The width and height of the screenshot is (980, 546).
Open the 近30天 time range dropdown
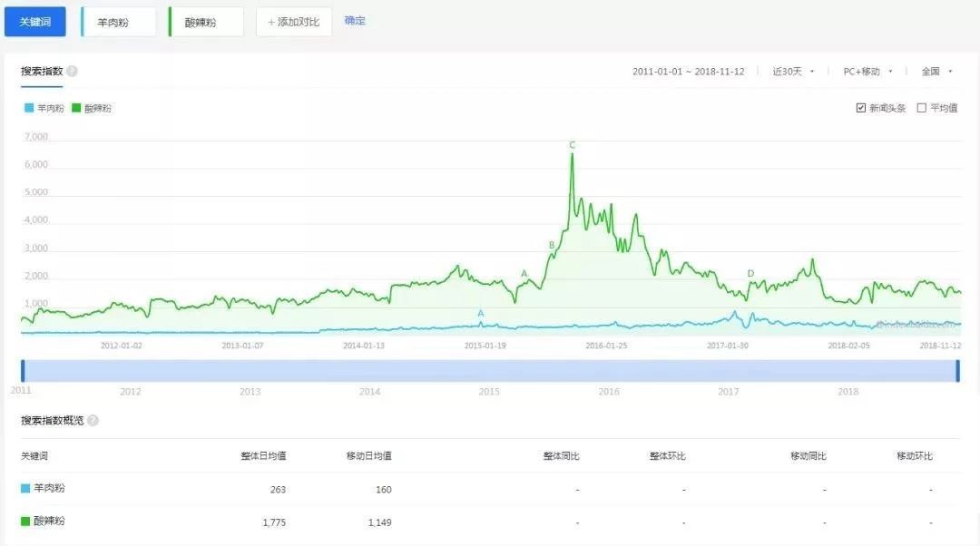coord(791,71)
